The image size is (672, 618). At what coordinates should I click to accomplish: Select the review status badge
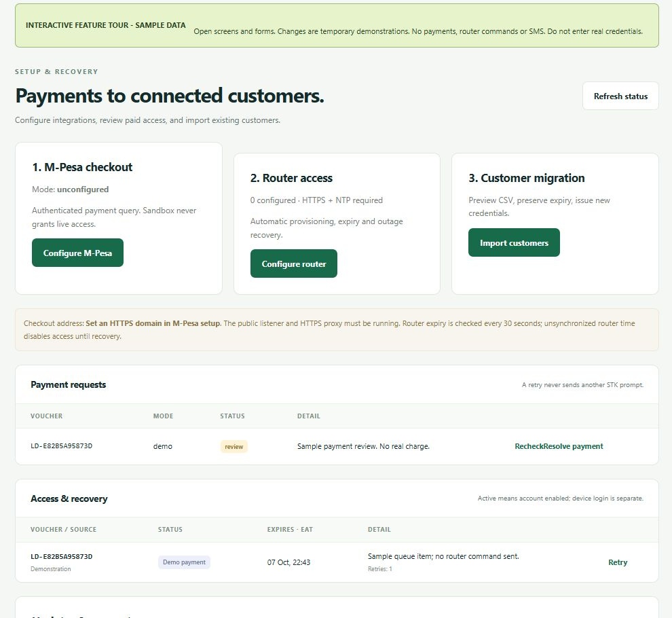(234, 446)
